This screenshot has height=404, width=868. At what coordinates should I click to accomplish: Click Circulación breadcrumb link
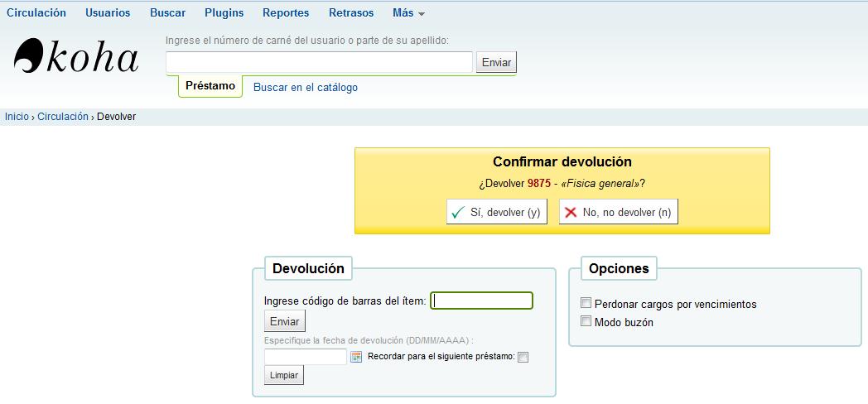(63, 117)
